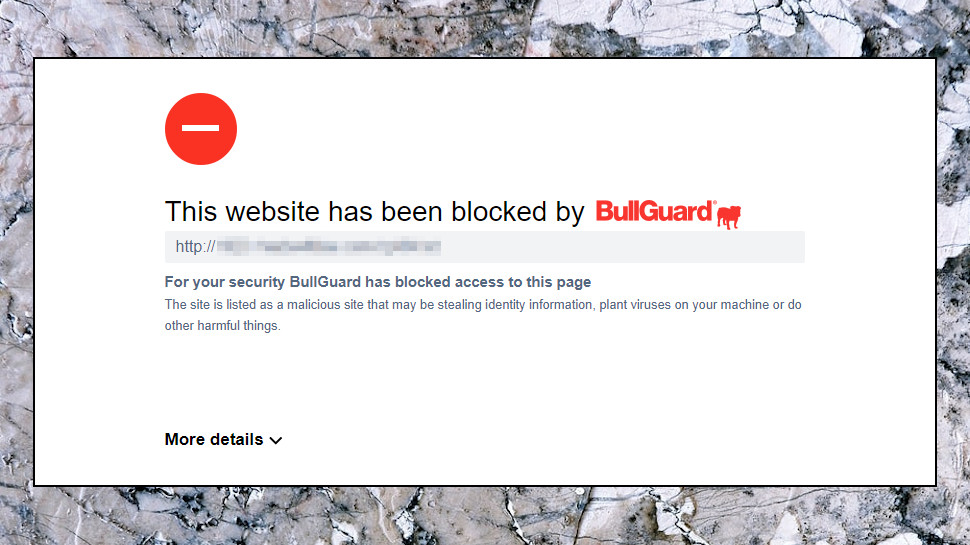Click the marble background above the dialog

[x=485, y=28]
